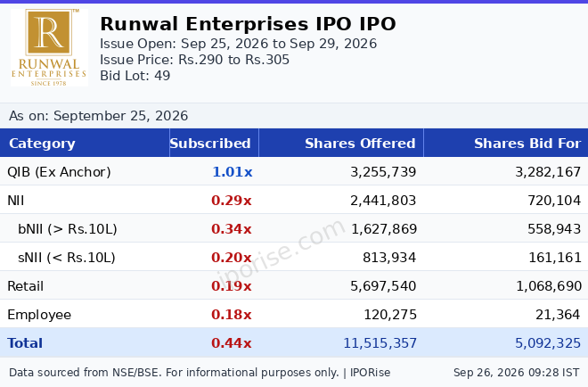The height and width of the screenshot is (387, 588).
Task: Select the NII category row
Action: pyautogui.click(x=294, y=200)
